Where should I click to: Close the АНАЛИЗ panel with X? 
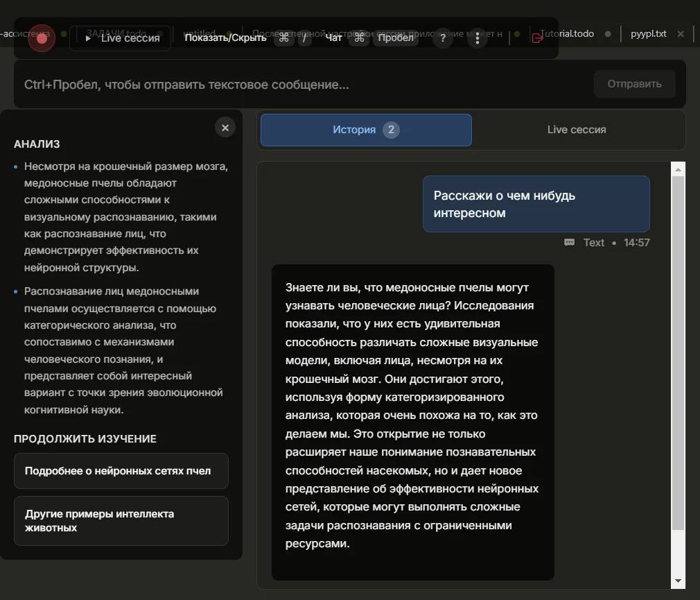225,128
